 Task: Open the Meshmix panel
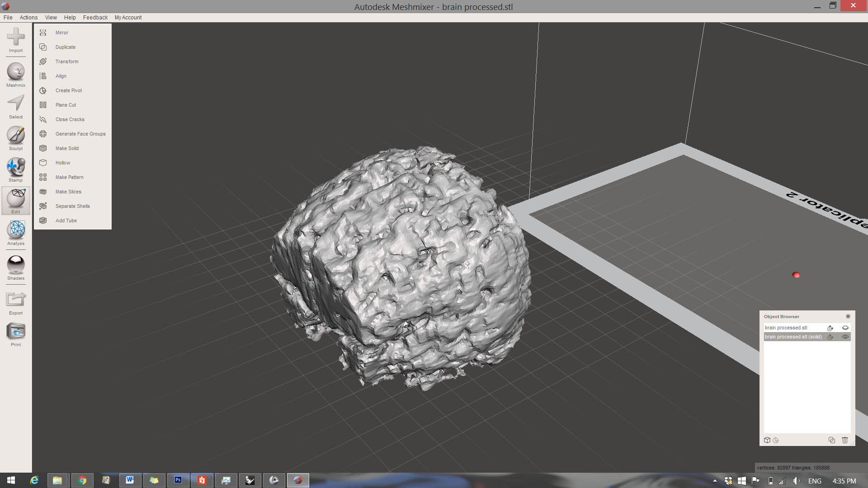pyautogui.click(x=16, y=75)
